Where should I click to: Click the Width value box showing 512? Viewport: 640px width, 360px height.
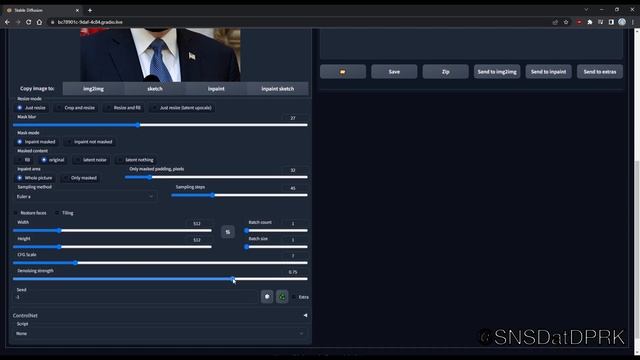198,224
